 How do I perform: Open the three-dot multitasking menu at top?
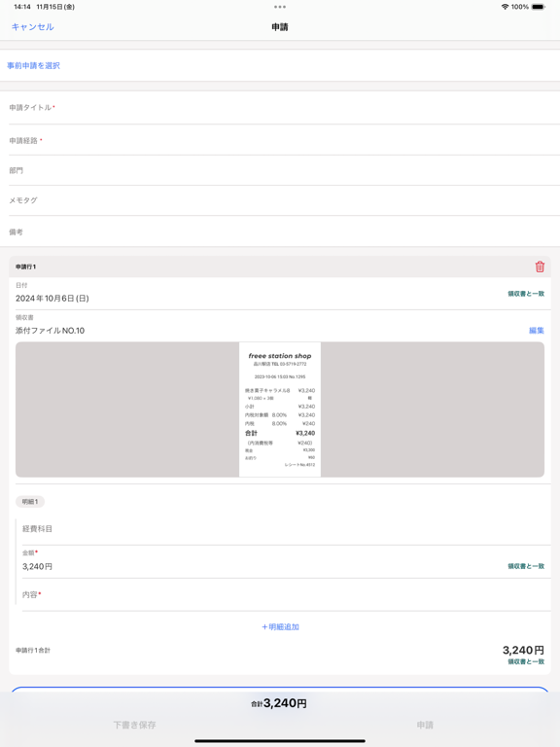[280, 7]
